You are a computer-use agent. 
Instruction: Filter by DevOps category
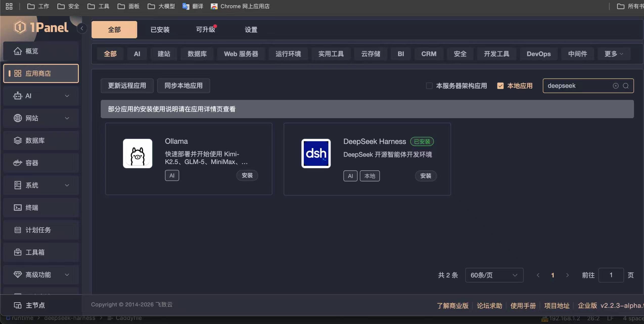click(539, 54)
